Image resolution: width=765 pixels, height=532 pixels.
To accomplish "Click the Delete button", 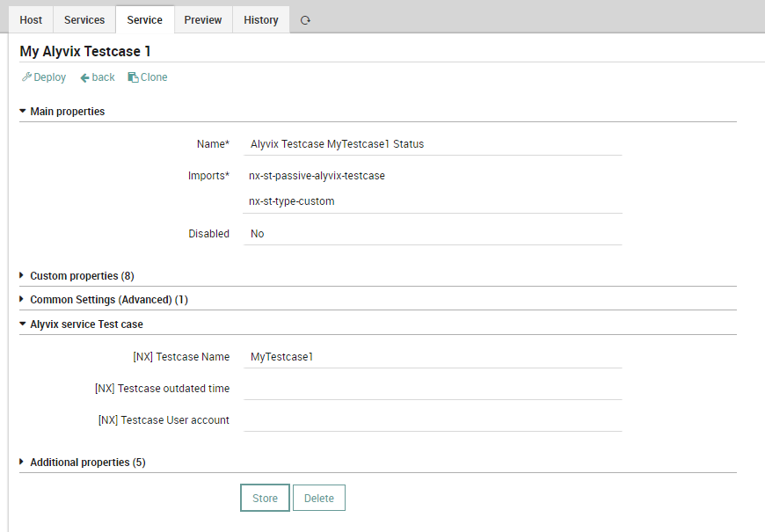I will 319,498.
